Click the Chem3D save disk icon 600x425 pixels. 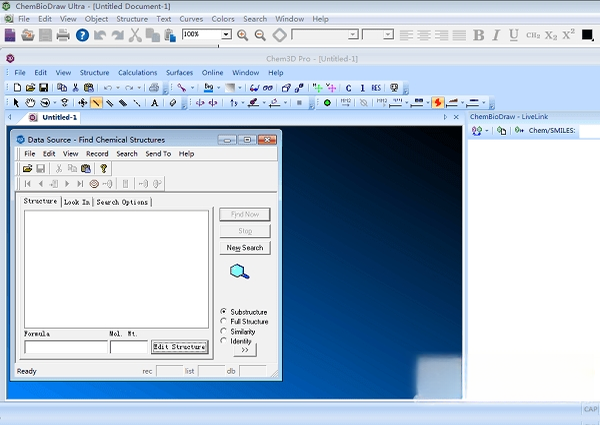[x=44, y=88]
